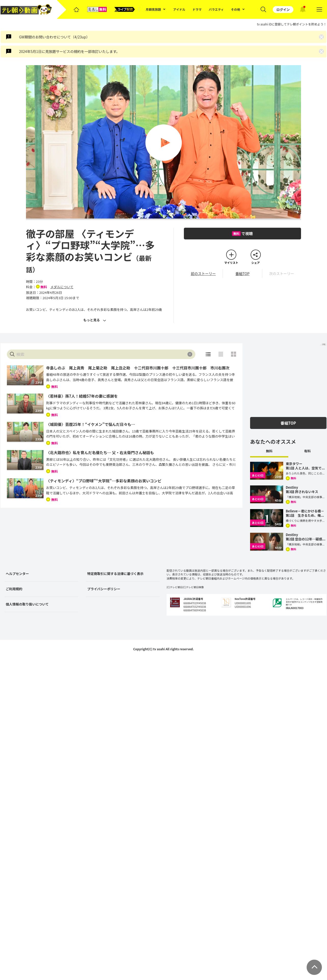
Task: Dismiss the 2024年5月1日 規約改訂 notice
Action: click(321, 51)
